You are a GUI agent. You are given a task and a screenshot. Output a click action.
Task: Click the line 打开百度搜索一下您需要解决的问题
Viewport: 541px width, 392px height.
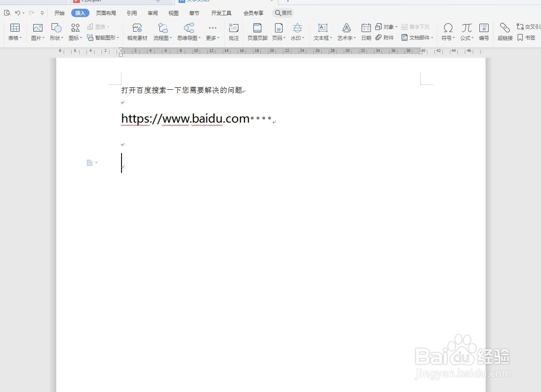[182, 90]
